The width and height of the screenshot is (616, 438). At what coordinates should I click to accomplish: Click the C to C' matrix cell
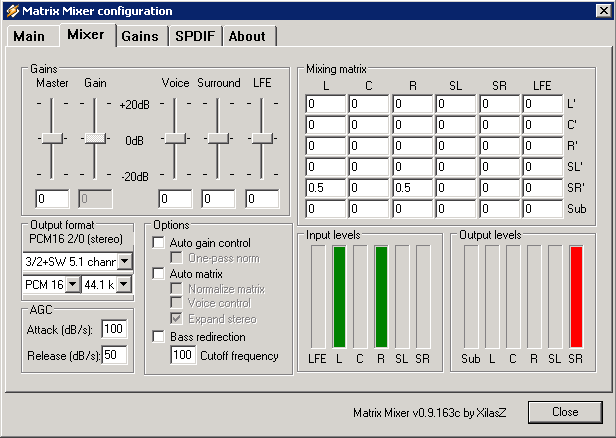point(368,125)
